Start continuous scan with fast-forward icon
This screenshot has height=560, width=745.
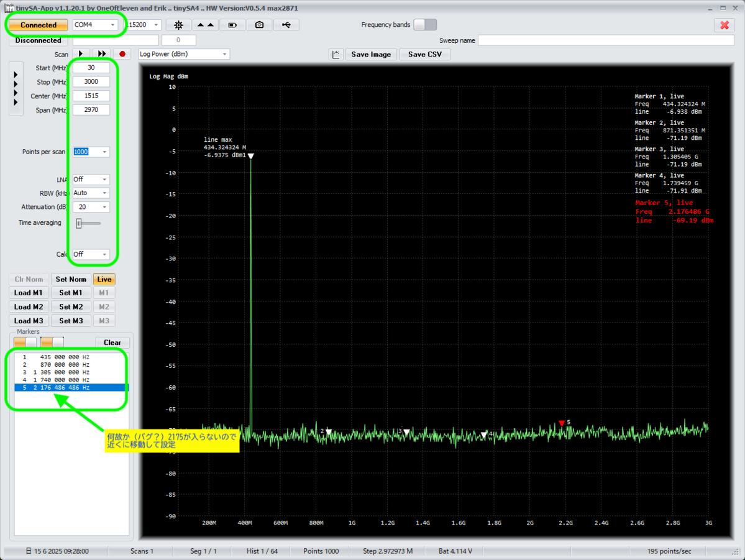[x=101, y=54]
